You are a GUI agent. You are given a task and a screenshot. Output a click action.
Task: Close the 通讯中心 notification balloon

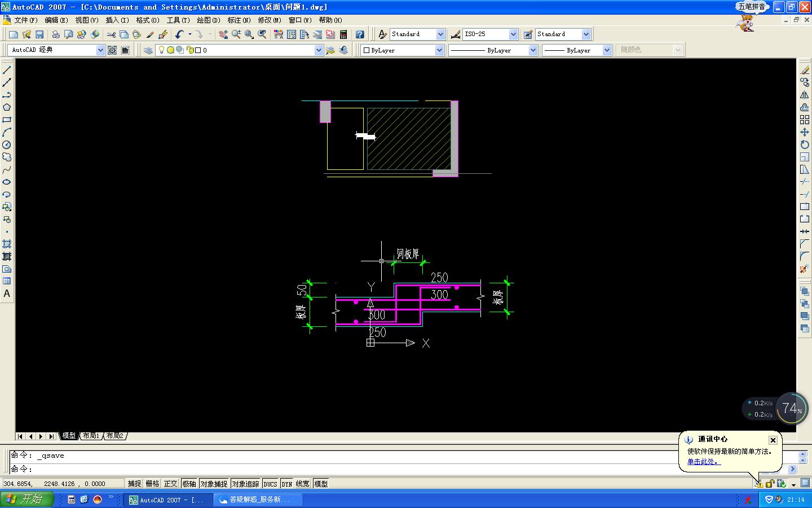pyautogui.click(x=773, y=440)
